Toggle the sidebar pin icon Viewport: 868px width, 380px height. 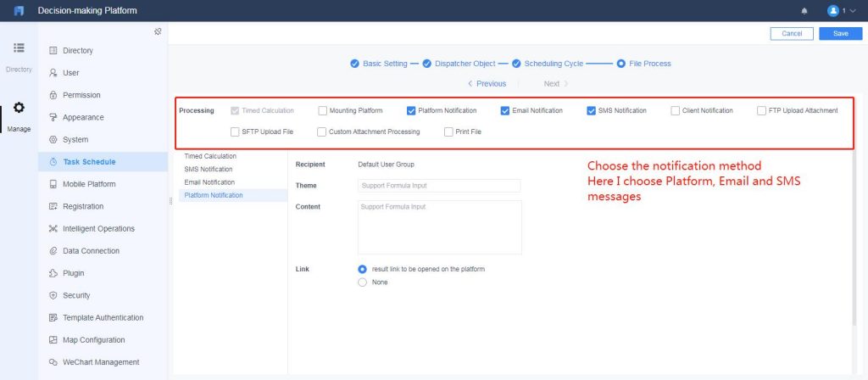[158, 31]
